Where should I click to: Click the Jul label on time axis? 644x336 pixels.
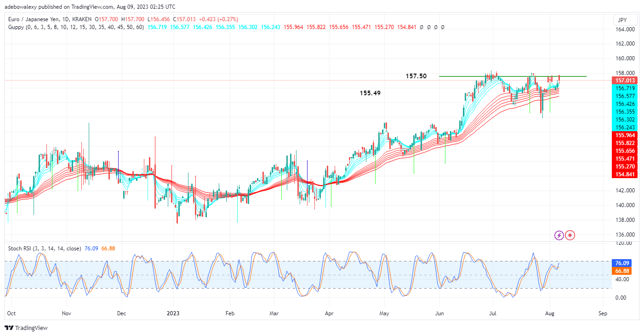click(493, 313)
